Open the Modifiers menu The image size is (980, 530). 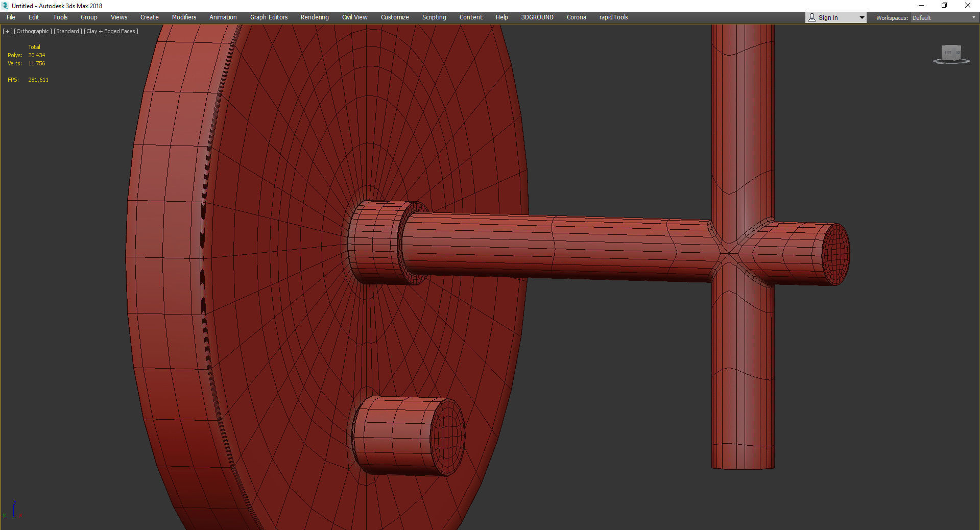tap(184, 17)
